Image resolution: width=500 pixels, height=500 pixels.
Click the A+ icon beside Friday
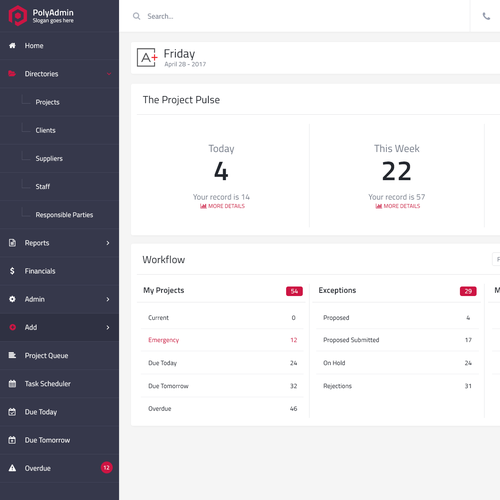pyautogui.click(x=147, y=57)
